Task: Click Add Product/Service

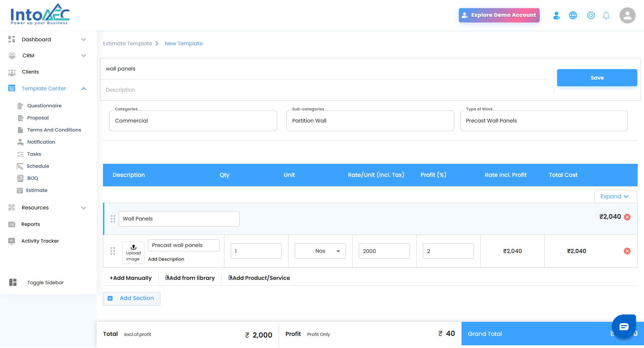Action: [x=259, y=278]
